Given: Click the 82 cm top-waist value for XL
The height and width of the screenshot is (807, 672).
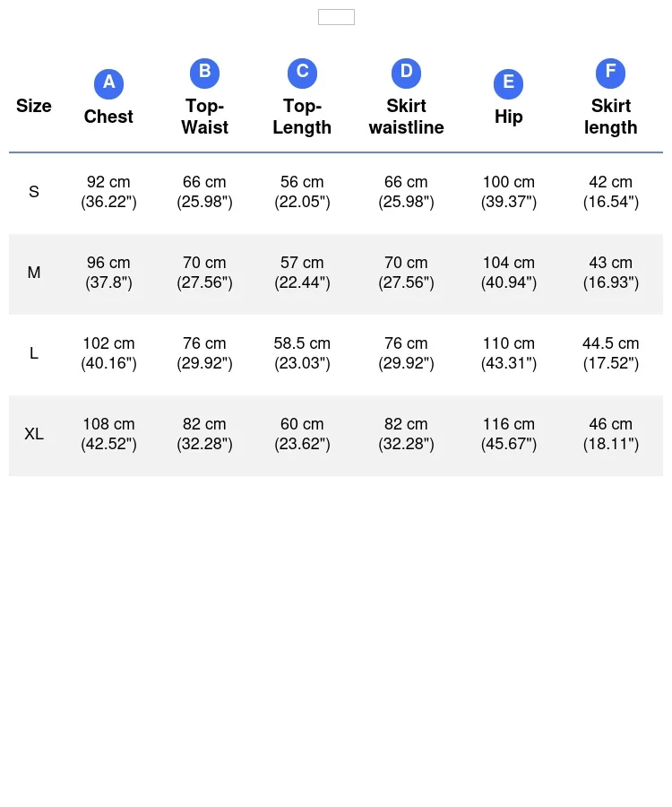Looking at the screenshot, I should 204,424.
